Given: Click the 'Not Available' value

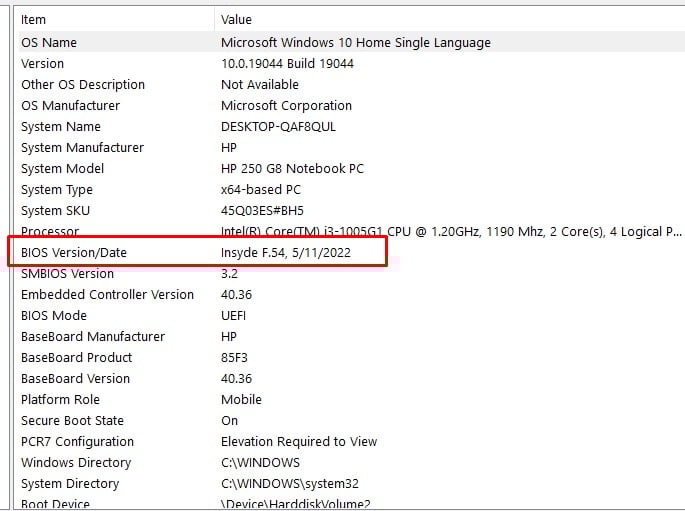Looking at the screenshot, I should [260, 84].
